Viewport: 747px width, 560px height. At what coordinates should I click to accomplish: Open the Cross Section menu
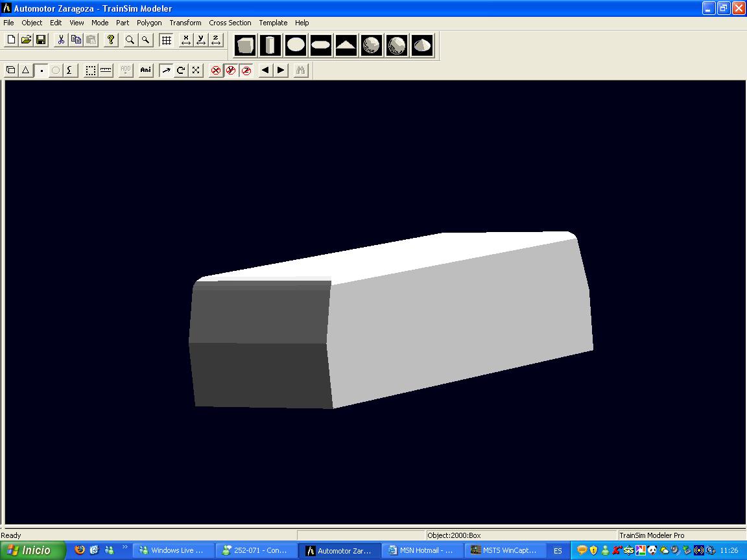230,23
